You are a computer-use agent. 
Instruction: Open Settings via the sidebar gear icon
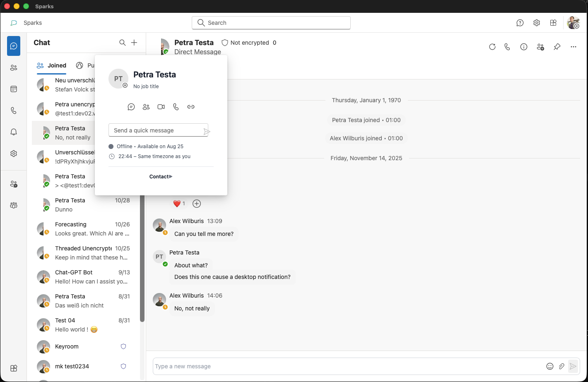14,153
